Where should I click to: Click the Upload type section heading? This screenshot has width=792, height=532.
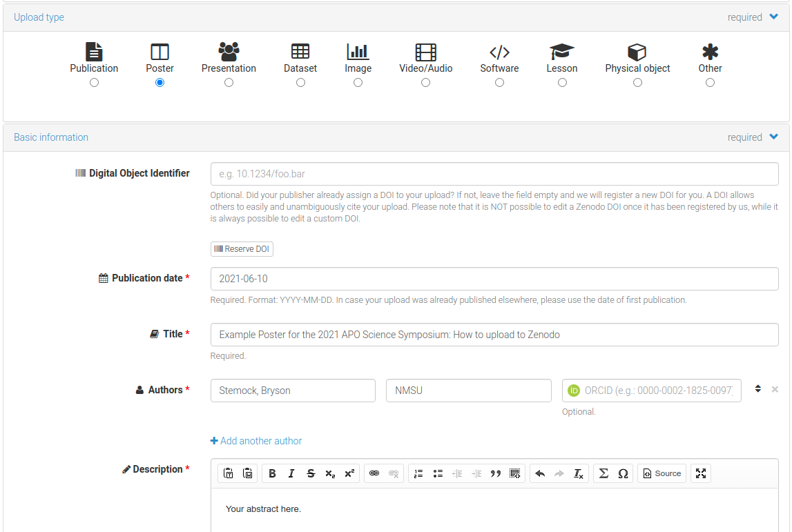point(39,17)
